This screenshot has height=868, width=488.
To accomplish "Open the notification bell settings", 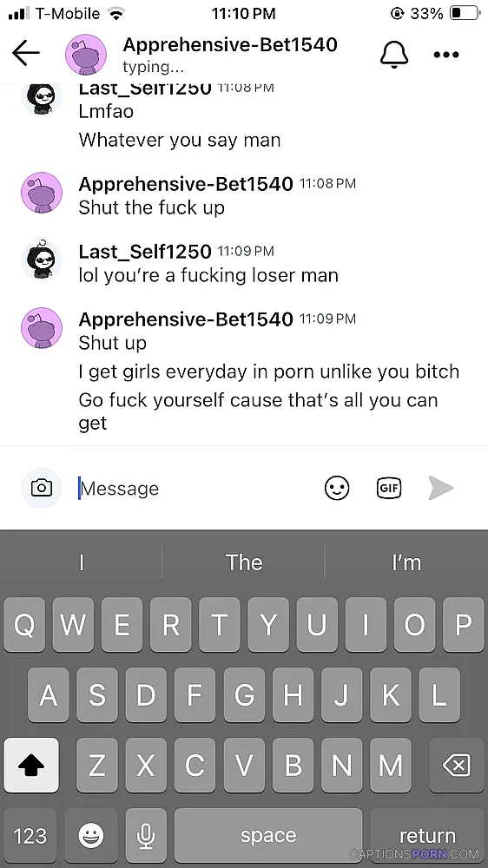I will (394, 54).
